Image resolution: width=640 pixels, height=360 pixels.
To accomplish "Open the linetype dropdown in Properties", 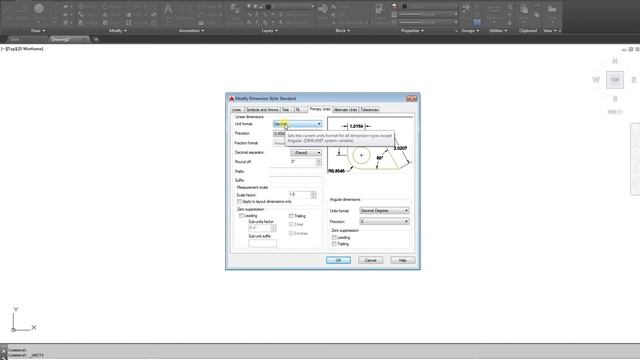I will click(428, 22).
